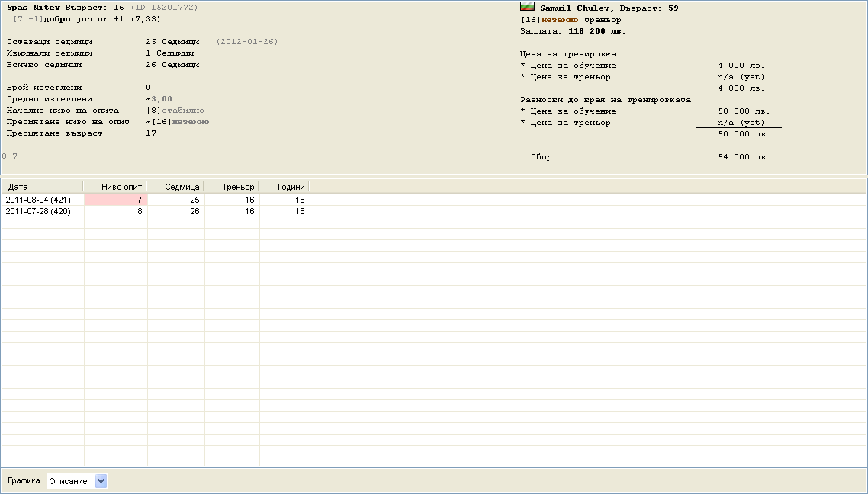Click the Изминали седмици label
Screen dimensions: 868x494
pos(50,53)
